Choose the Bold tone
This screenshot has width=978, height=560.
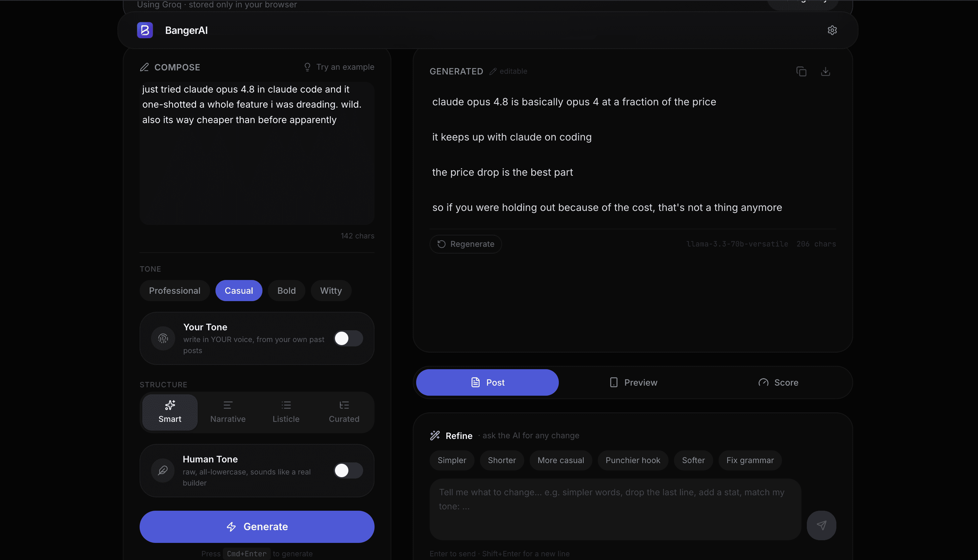point(286,291)
